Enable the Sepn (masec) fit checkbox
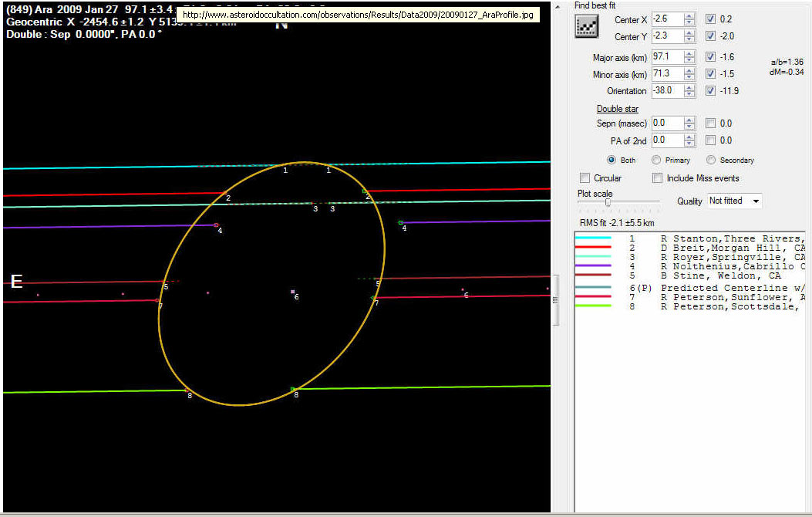This screenshot has width=812, height=517. pyautogui.click(x=710, y=123)
